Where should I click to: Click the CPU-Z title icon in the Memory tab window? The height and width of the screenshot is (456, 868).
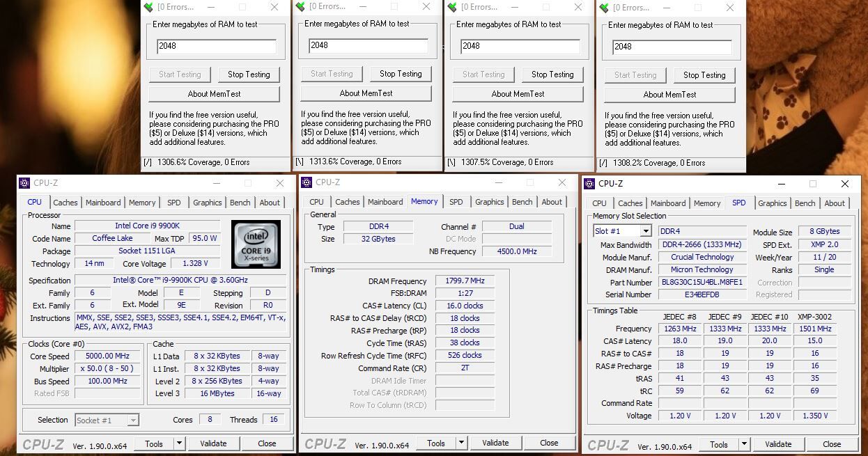pos(306,182)
